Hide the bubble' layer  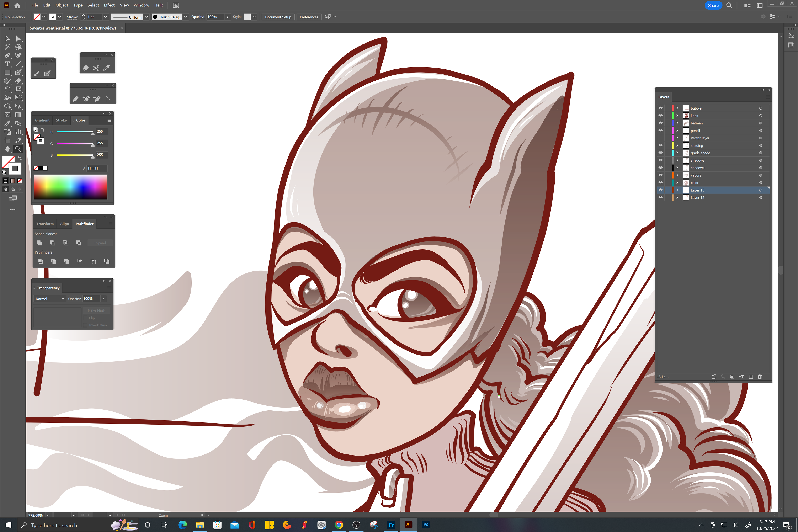point(661,108)
